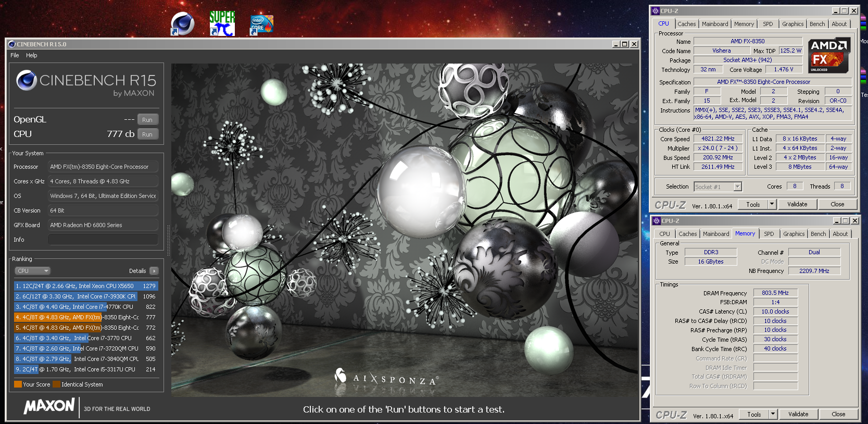
Task: Run the CPU benchmark
Action: (147, 134)
